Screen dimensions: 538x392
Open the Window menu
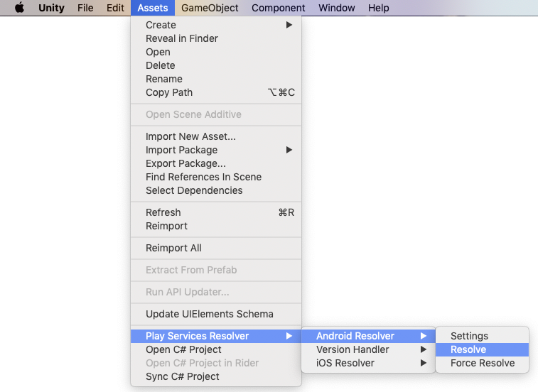pos(336,8)
